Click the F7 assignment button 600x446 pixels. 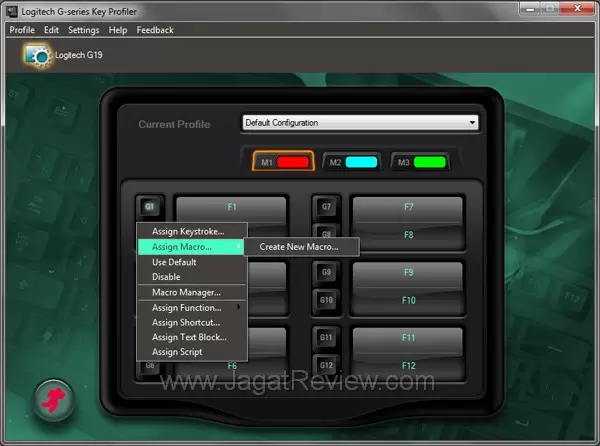pos(408,209)
